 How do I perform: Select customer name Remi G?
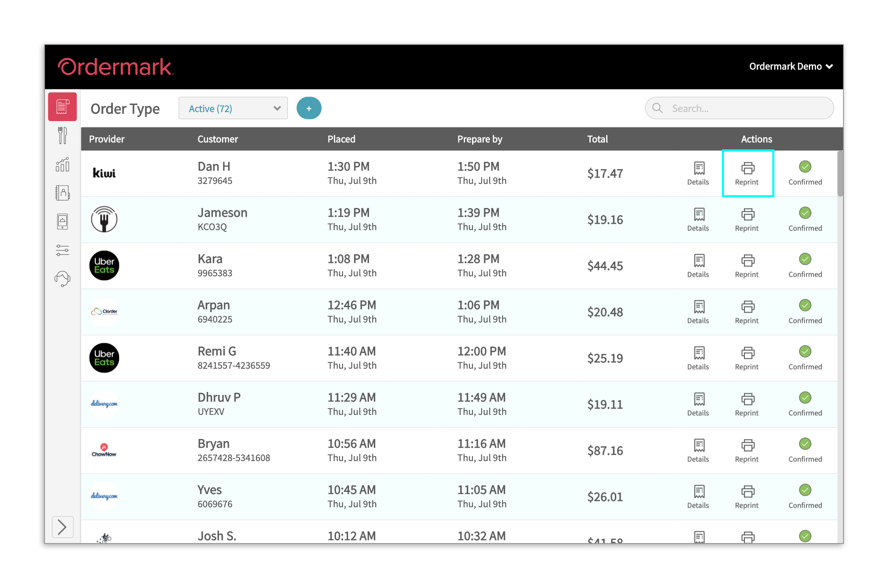216,351
